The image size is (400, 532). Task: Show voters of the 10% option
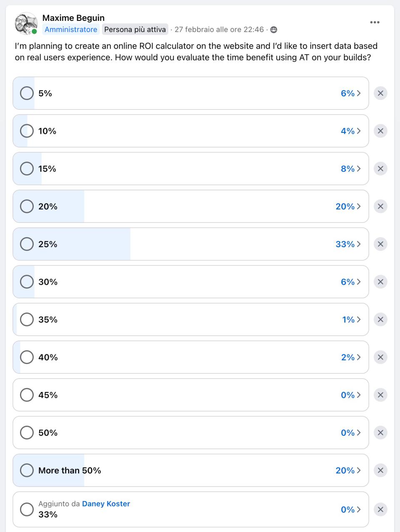[x=350, y=131]
